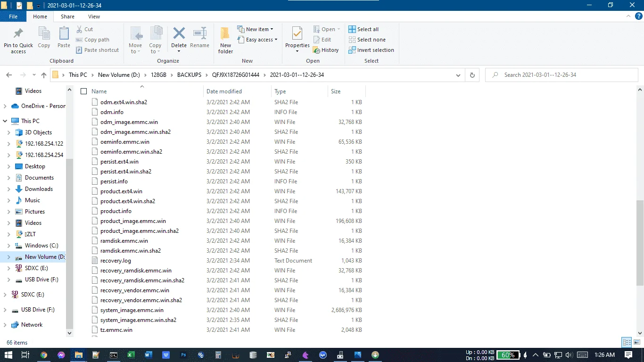Sort by the Size column header
Image resolution: width=644 pixels, height=362 pixels.
click(336, 91)
